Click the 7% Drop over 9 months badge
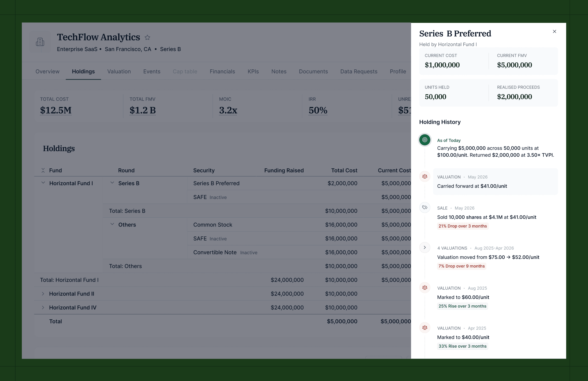The height and width of the screenshot is (381, 588). [461, 266]
